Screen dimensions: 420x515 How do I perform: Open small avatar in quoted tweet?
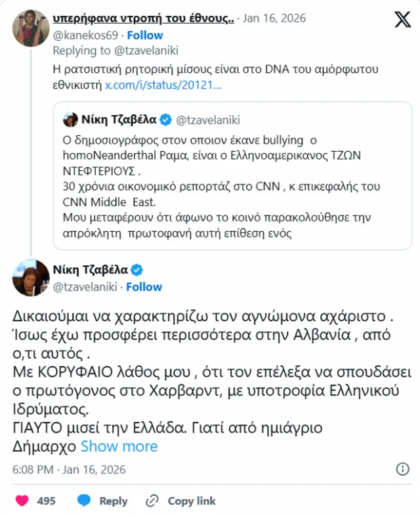point(70,120)
